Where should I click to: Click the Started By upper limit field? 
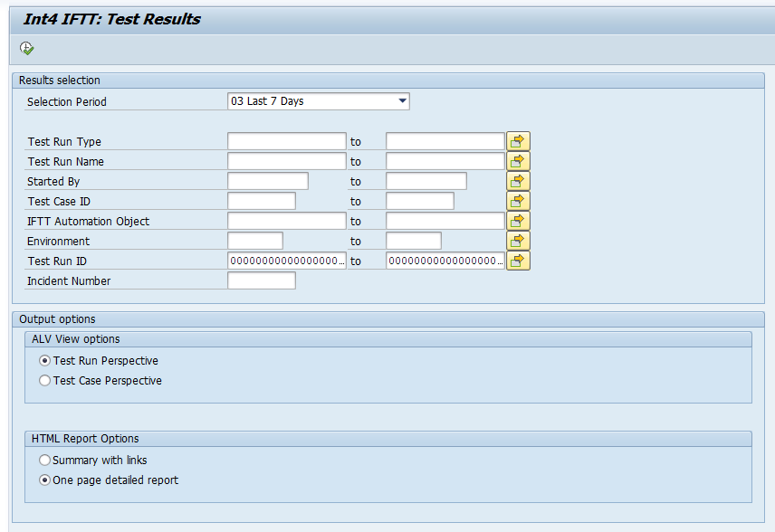tap(426, 181)
